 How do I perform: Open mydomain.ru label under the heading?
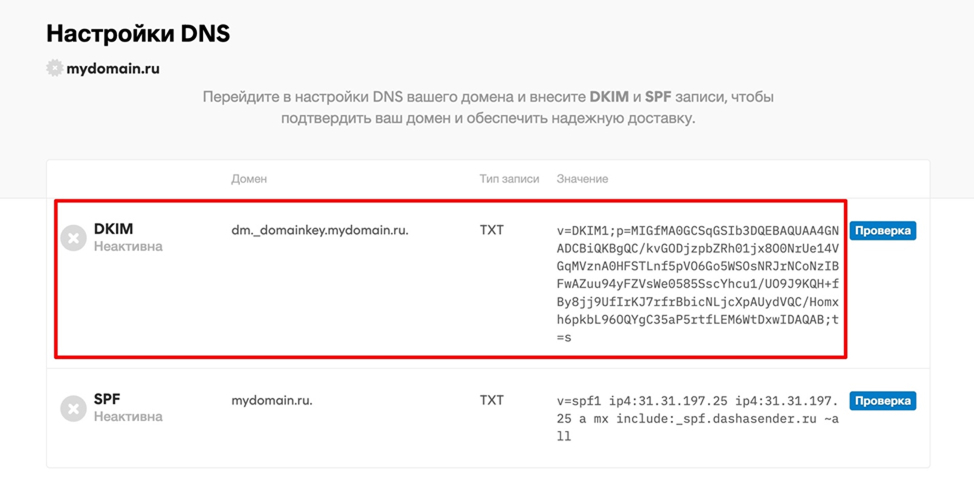(x=112, y=69)
